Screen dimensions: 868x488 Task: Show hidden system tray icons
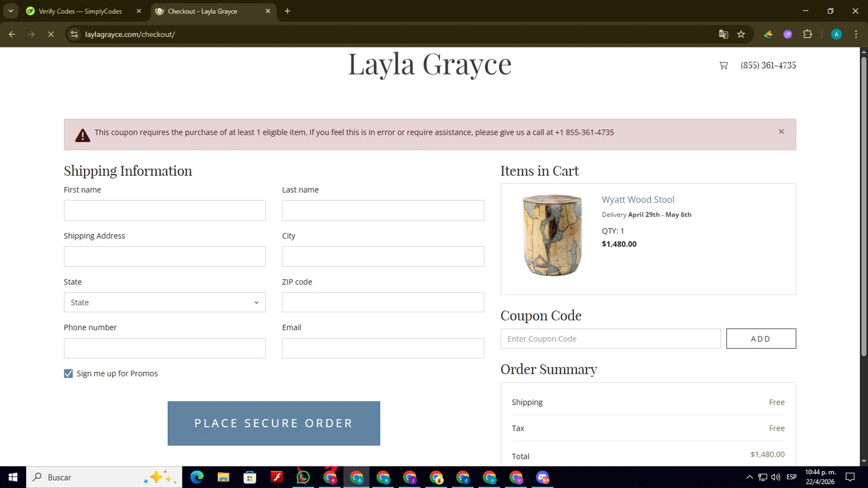click(x=749, y=477)
